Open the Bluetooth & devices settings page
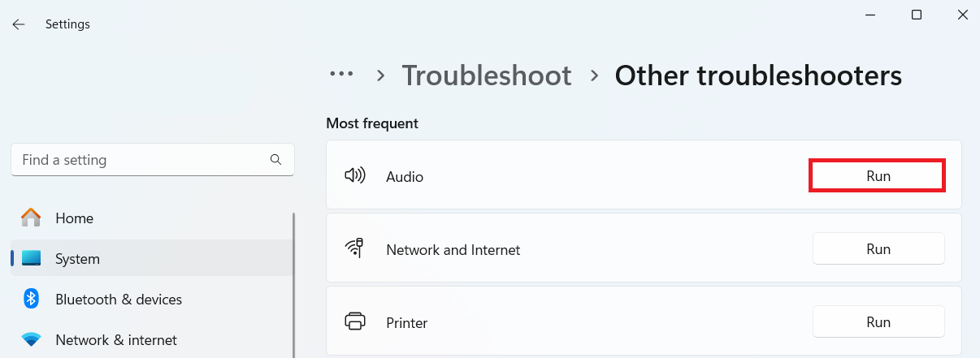 click(x=119, y=300)
